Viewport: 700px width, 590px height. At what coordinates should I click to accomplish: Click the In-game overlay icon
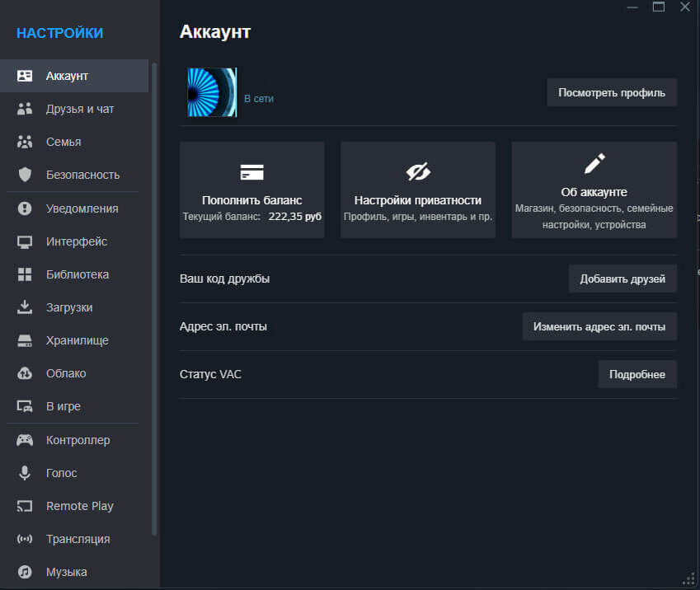(25, 406)
